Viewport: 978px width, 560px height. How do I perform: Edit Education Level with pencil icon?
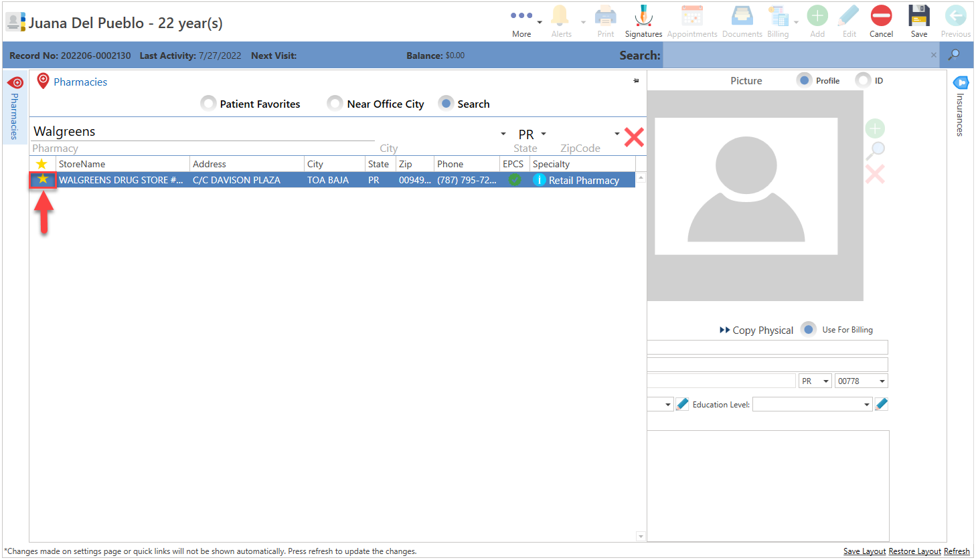(882, 404)
